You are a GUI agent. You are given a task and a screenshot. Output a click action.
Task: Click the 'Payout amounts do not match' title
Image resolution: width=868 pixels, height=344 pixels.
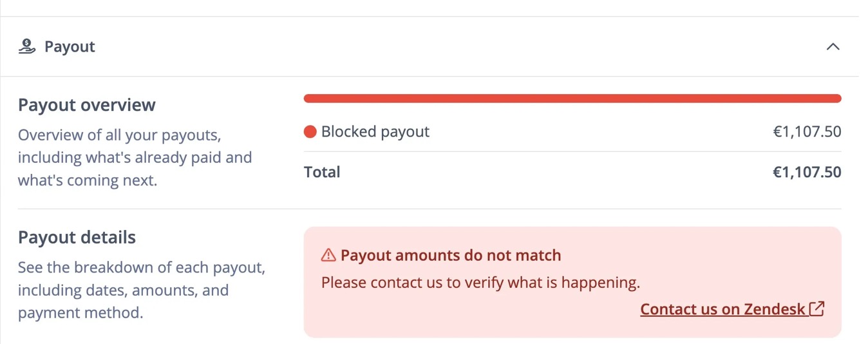tap(451, 256)
